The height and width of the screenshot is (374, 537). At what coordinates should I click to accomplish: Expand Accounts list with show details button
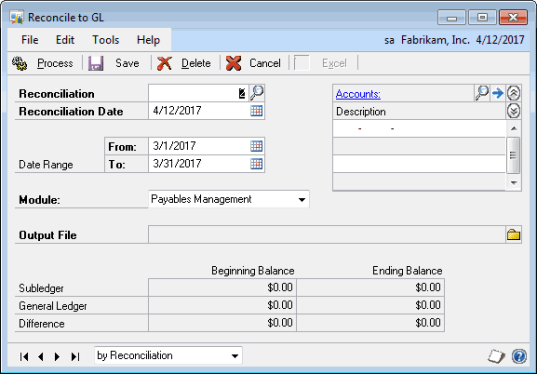coord(513,111)
